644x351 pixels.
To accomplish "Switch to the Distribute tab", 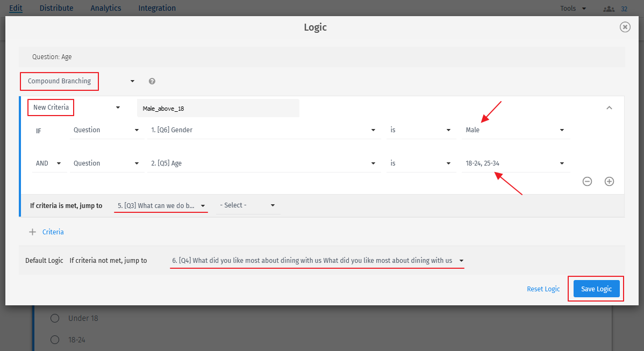I will click(x=56, y=8).
